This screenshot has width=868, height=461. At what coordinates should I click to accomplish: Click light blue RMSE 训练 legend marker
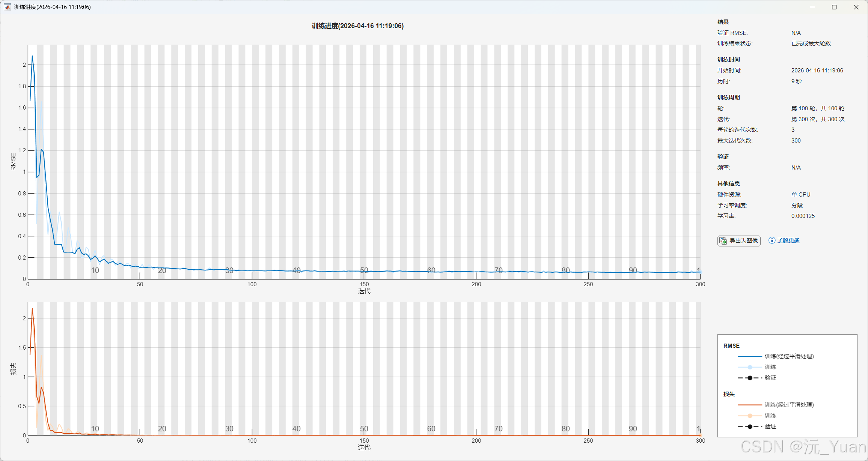[750, 367]
